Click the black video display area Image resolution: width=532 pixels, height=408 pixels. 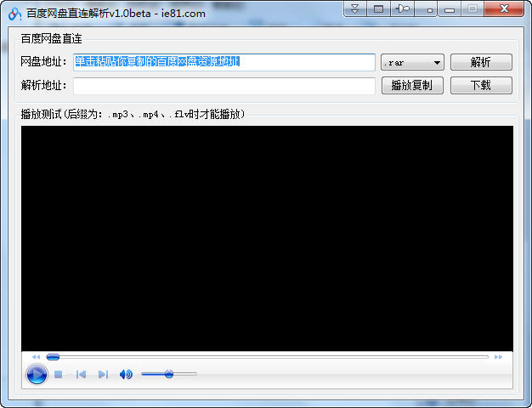pos(267,238)
